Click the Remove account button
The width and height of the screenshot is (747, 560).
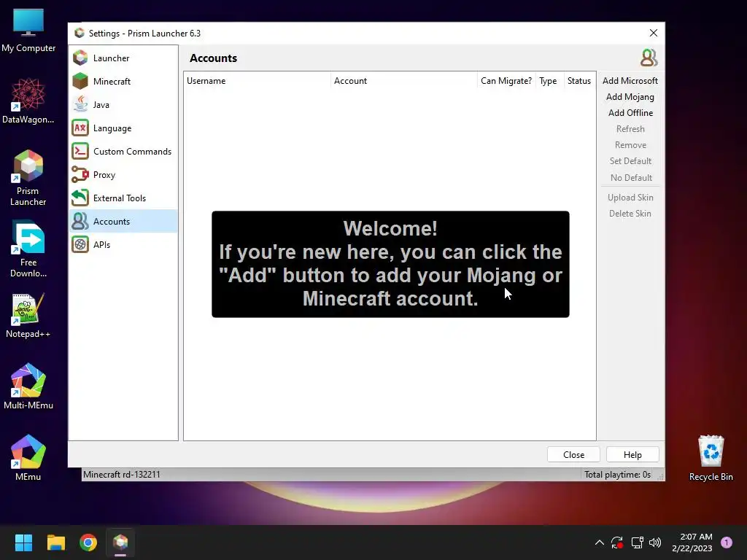tap(630, 145)
